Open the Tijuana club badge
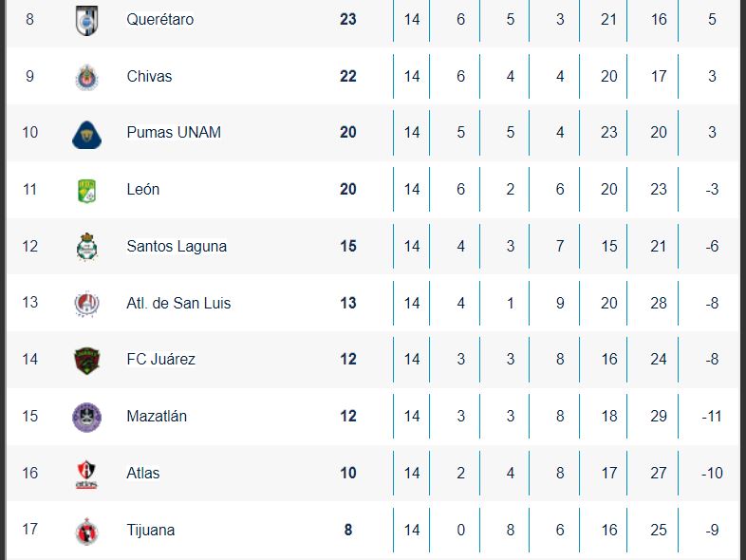Image resolution: width=746 pixels, height=560 pixels. (86, 531)
